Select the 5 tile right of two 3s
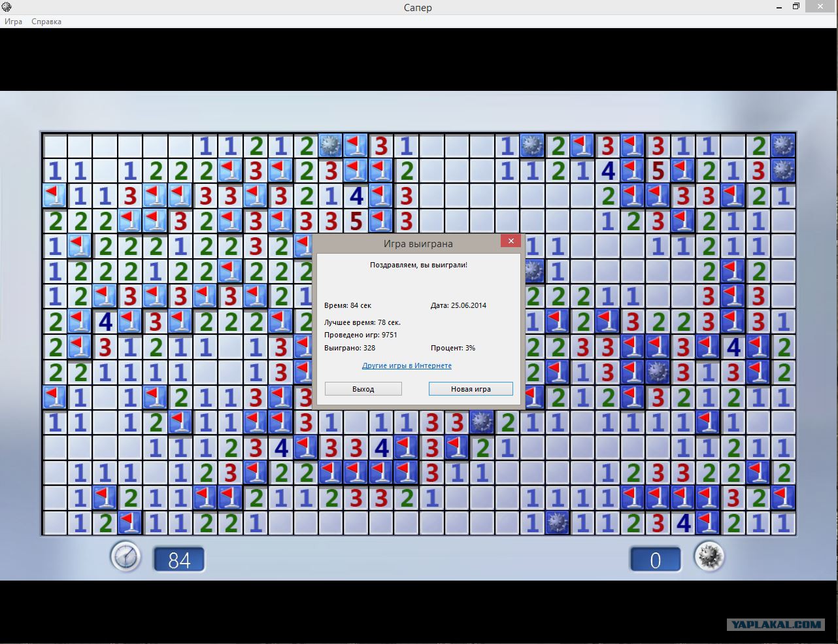The image size is (838, 644). coord(356,221)
